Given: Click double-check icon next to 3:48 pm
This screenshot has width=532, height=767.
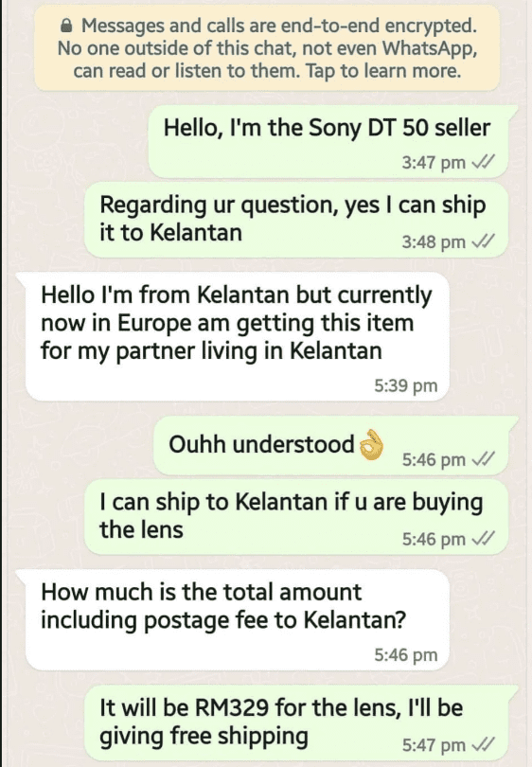Looking at the screenshot, I should click(x=483, y=241).
